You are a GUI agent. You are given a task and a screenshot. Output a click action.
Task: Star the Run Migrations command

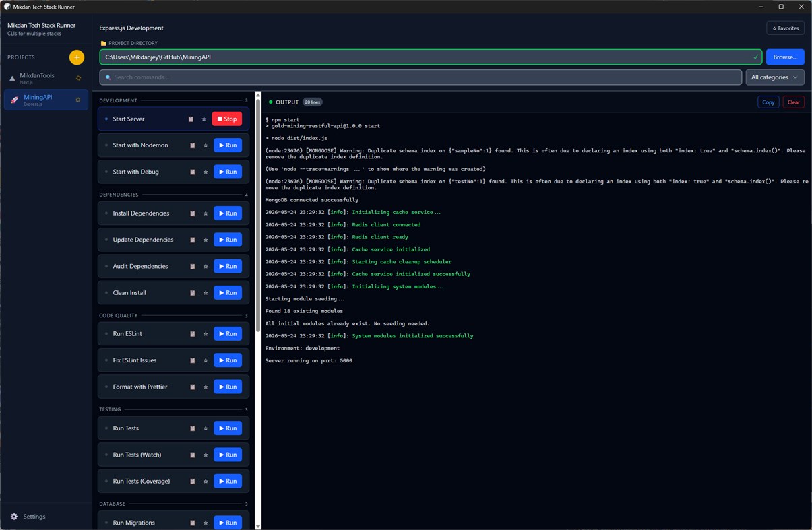tap(206, 523)
